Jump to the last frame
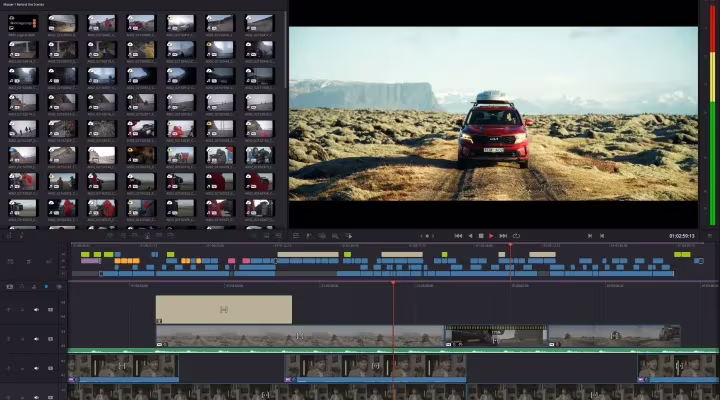720x400 pixels. pyautogui.click(x=503, y=236)
